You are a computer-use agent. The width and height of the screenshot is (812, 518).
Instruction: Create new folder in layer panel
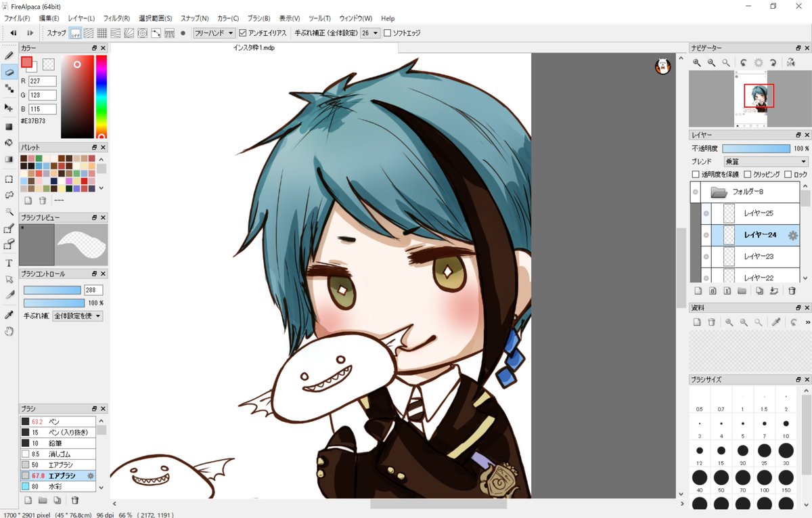pyautogui.click(x=742, y=290)
